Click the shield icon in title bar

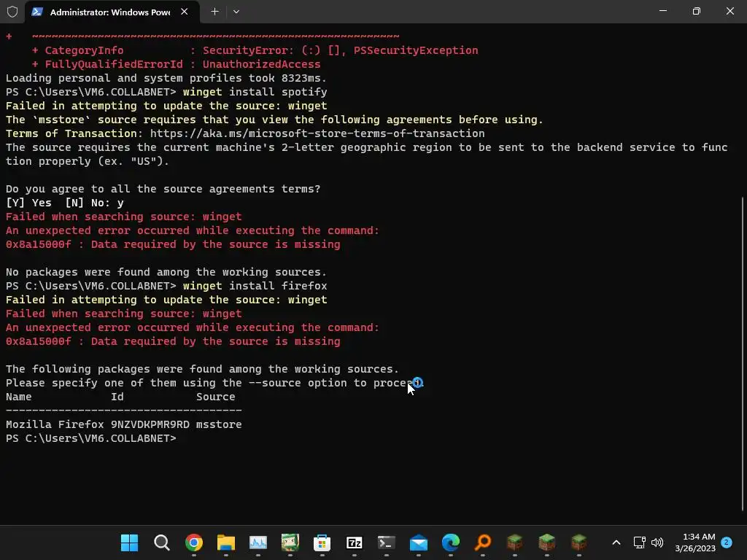pyautogui.click(x=12, y=12)
